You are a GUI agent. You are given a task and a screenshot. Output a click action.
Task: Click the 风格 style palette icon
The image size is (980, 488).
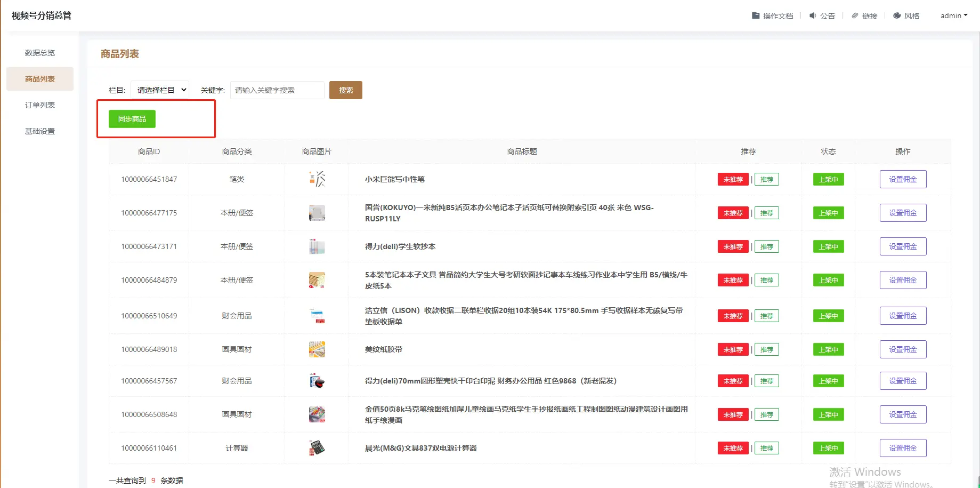coord(897,15)
